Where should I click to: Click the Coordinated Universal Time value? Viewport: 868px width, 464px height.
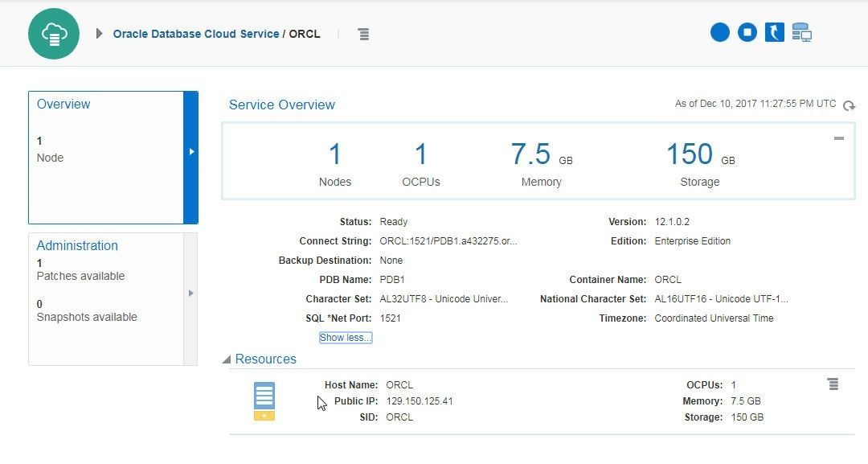(x=714, y=318)
